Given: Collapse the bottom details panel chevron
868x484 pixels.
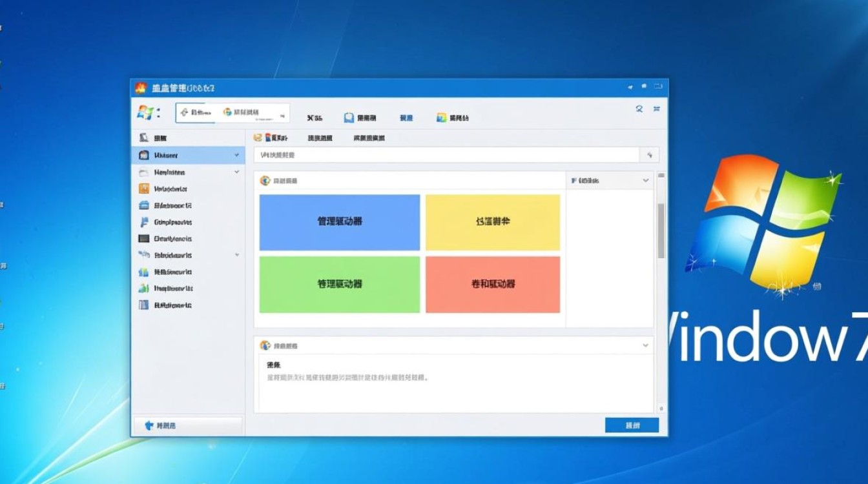Looking at the screenshot, I should [645, 345].
